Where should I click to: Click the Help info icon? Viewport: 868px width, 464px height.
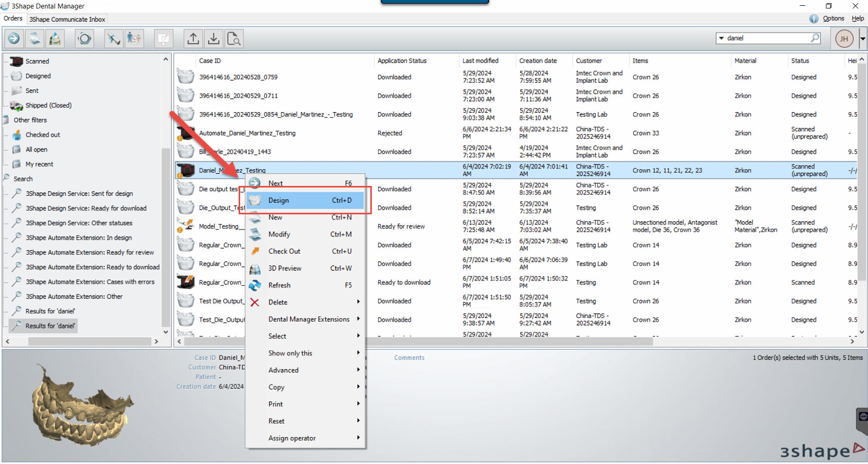[x=814, y=18]
